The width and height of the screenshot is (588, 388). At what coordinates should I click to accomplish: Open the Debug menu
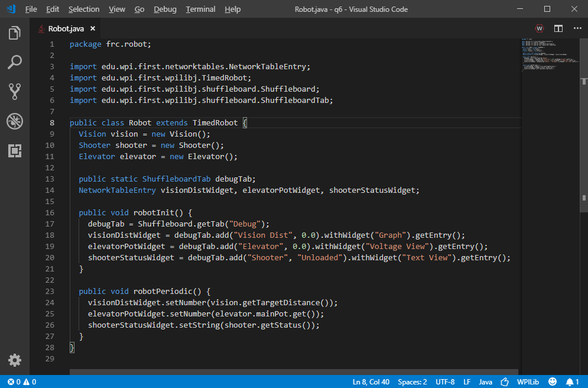point(165,9)
